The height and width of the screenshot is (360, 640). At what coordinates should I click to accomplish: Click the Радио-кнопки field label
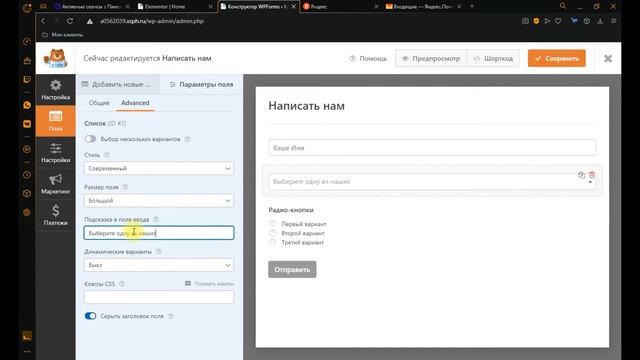pyautogui.click(x=291, y=210)
